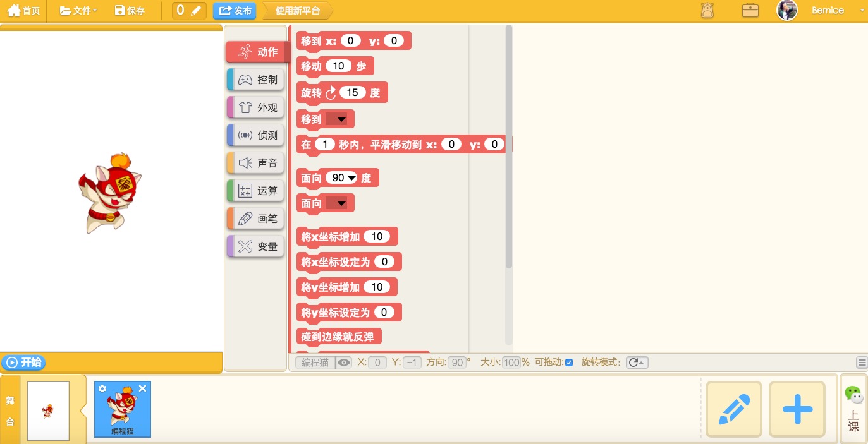The image size is (868, 444).
Task: Click the list icon at info bar end
Action: [x=862, y=363]
